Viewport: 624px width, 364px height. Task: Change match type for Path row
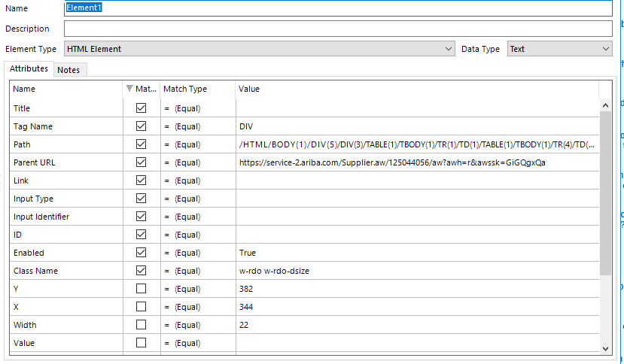pyautogui.click(x=197, y=144)
